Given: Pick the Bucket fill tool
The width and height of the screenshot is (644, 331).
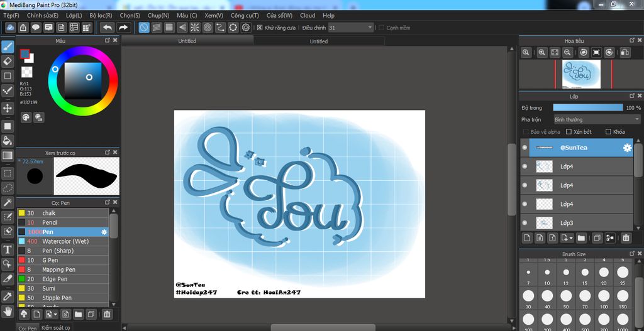Looking at the screenshot, I should click(8, 141).
